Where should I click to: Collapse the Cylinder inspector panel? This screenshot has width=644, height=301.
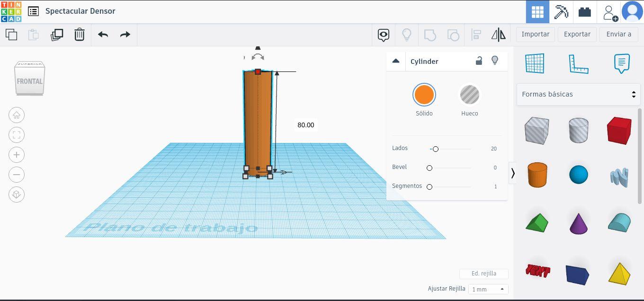click(x=396, y=61)
